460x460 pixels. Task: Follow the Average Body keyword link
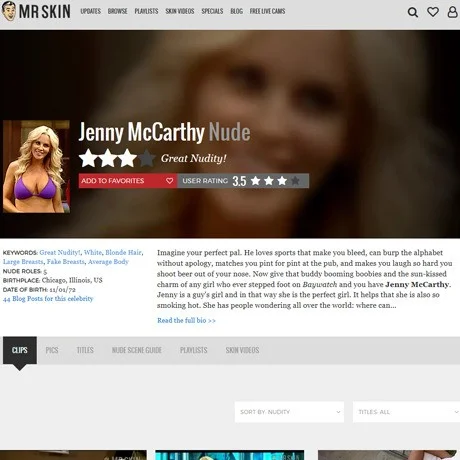point(108,262)
